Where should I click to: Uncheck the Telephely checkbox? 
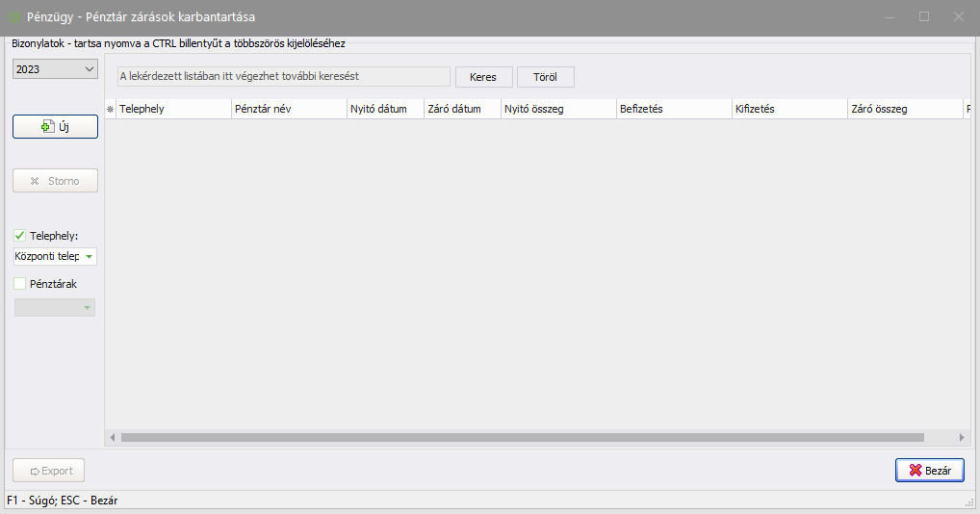click(20, 235)
